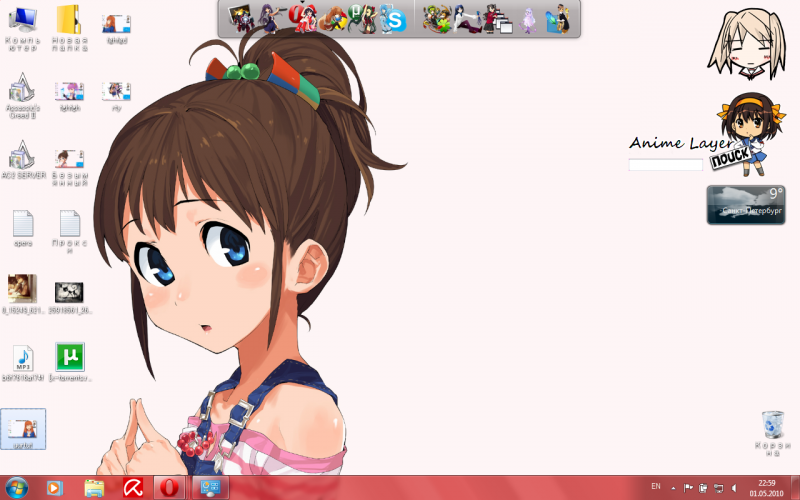The width and height of the screenshot is (800, 500).
Task: Launch Opera from the top dock
Action: [x=303, y=18]
